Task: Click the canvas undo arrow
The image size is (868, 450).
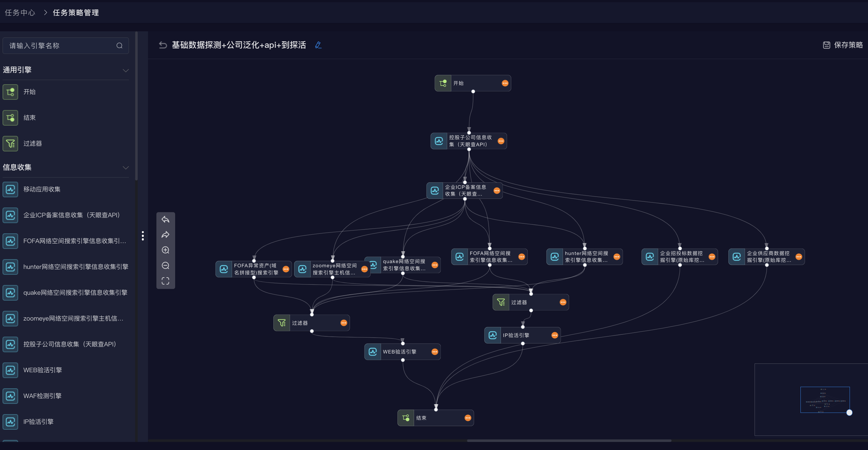Action: [165, 220]
